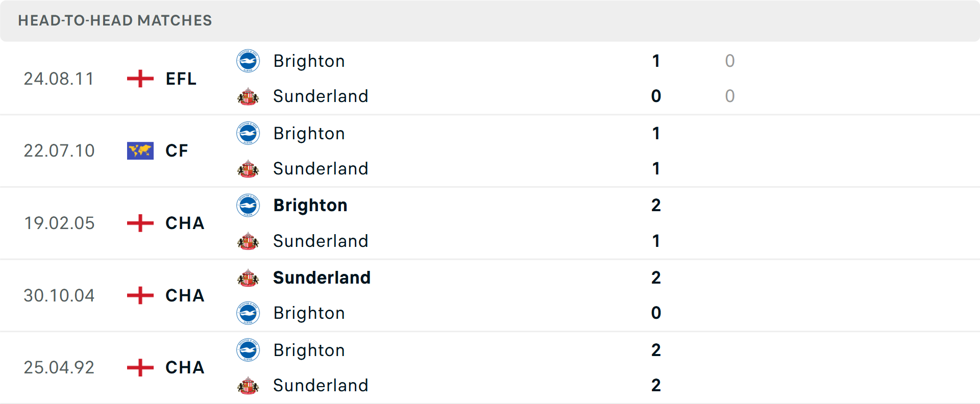Click Brighton crest in 19.02.05 match
Image resolution: width=980 pixels, height=404 pixels.
[248, 206]
